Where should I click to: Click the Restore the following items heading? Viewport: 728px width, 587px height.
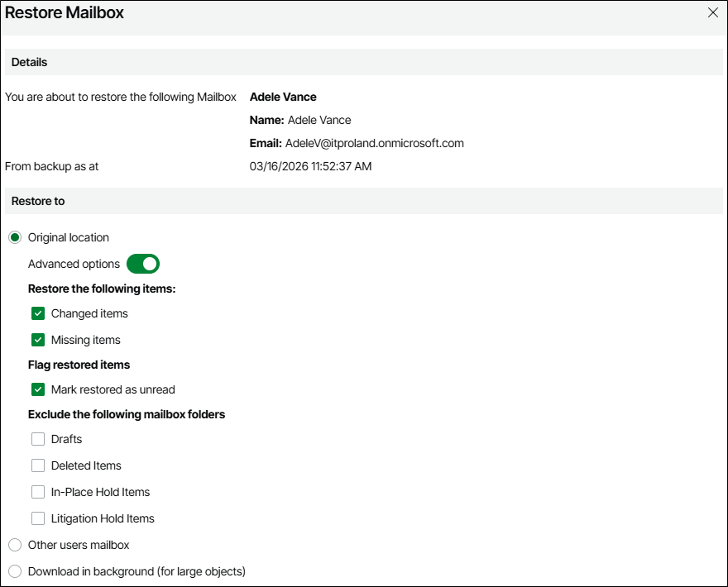pyautogui.click(x=102, y=289)
